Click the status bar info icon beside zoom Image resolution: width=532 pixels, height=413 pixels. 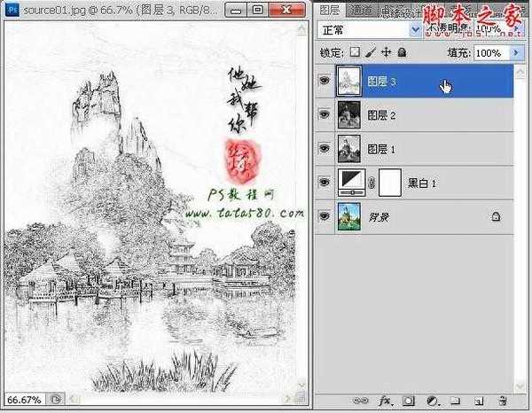pos(55,400)
